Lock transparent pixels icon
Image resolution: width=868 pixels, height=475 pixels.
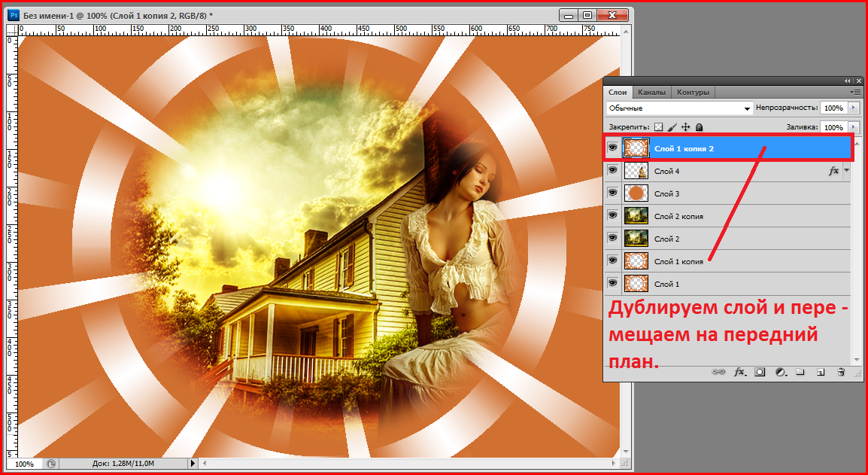658,127
